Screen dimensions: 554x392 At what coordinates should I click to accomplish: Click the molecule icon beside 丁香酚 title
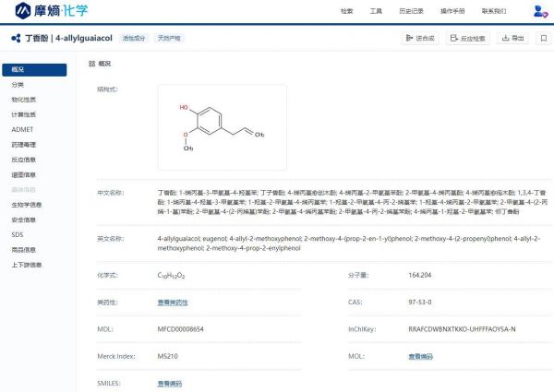click(x=16, y=38)
